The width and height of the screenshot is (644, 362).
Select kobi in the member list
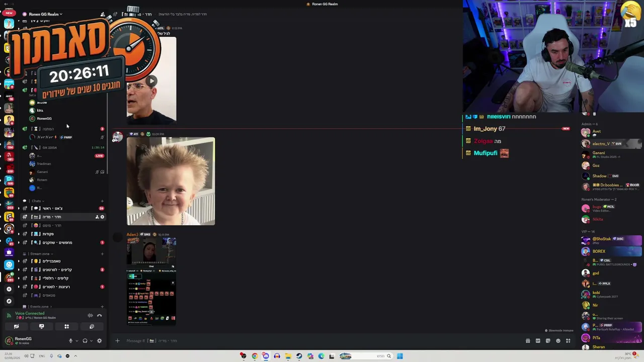tap(611, 294)
